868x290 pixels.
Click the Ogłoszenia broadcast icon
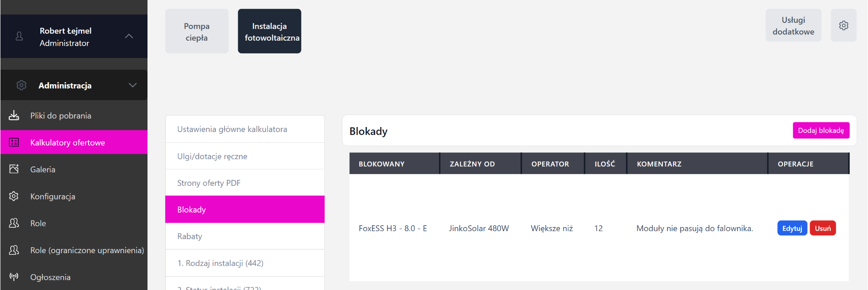[x=14, y=277]
